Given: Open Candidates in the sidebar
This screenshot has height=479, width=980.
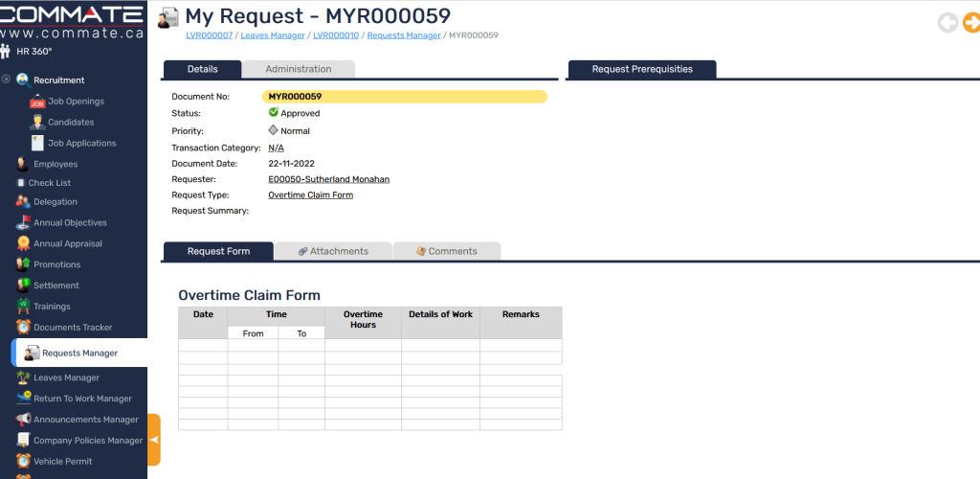Looking at the screenshot, I should [x=71, y=123].
